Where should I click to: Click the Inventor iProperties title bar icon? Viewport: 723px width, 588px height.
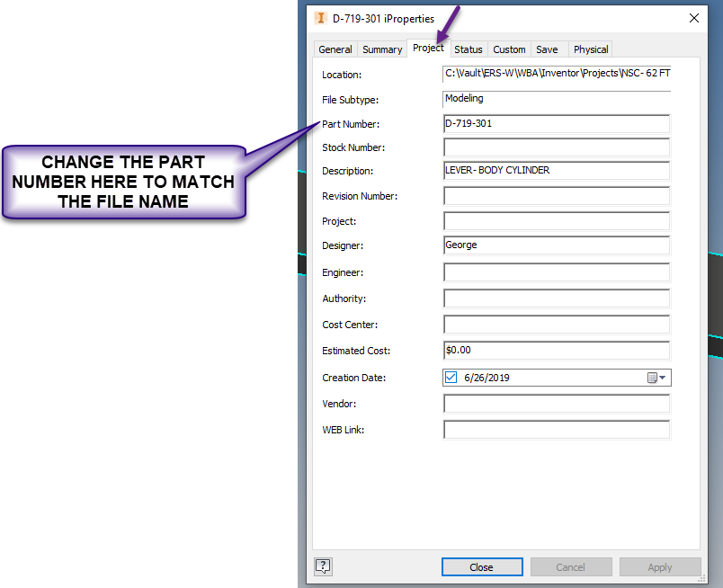coord(321,18)
